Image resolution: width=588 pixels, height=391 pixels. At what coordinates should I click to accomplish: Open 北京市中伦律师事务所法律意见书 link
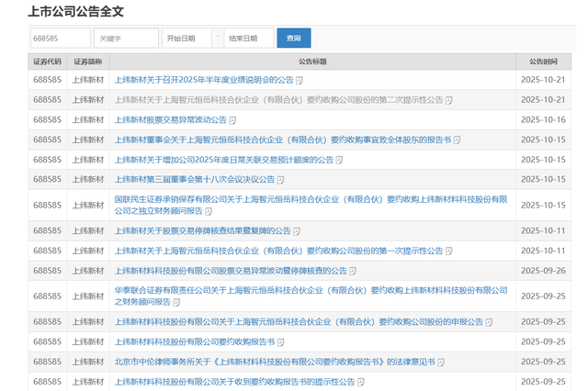point(275,362)
